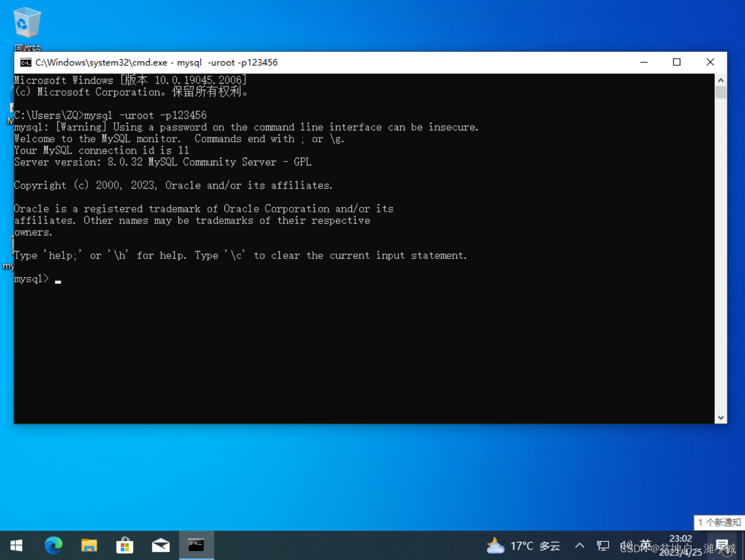The height and width of the screenshot is (560, 745).
Task: Click the 'Welcome to the MySQL monitor' line
Action: [179, 139]
